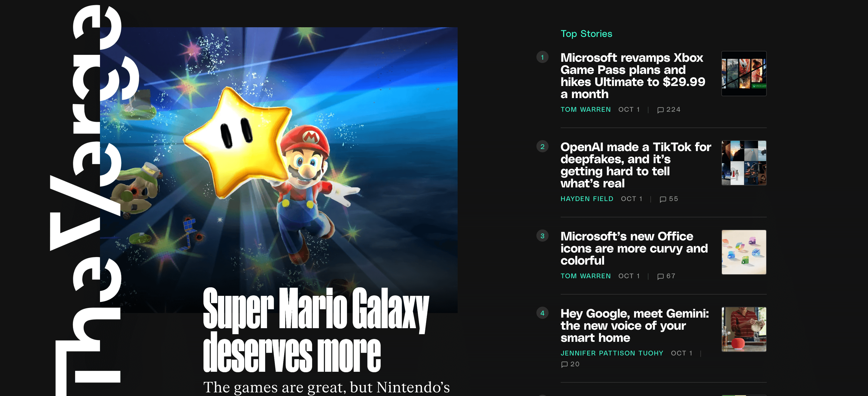The image size is (868, 396).
Task: Click the number 2 story badge
Action: pyautogui.click(x=542, y=147)
